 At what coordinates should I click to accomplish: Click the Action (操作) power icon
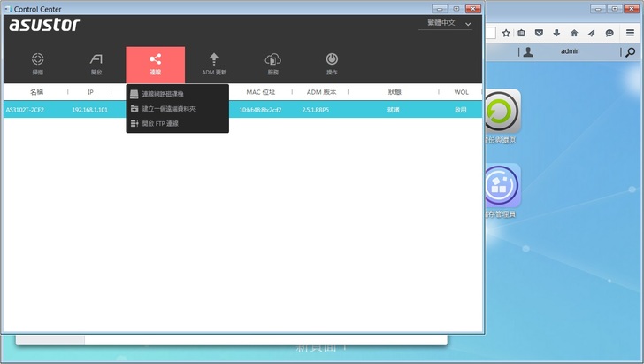332,59
